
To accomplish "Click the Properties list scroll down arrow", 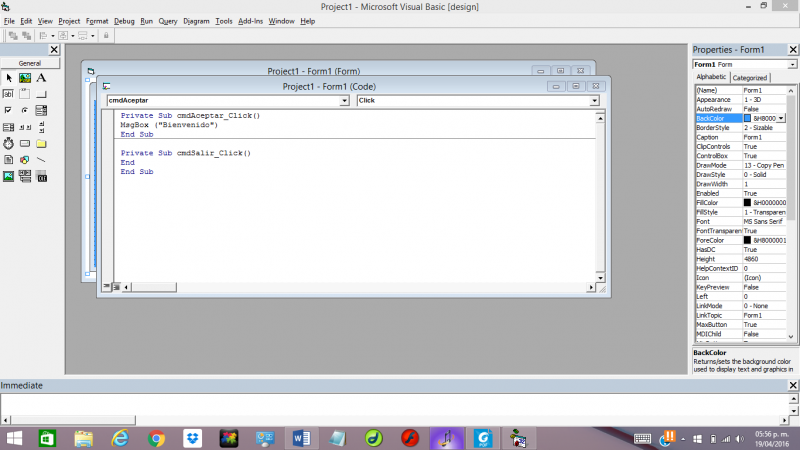I will [791, 337].
